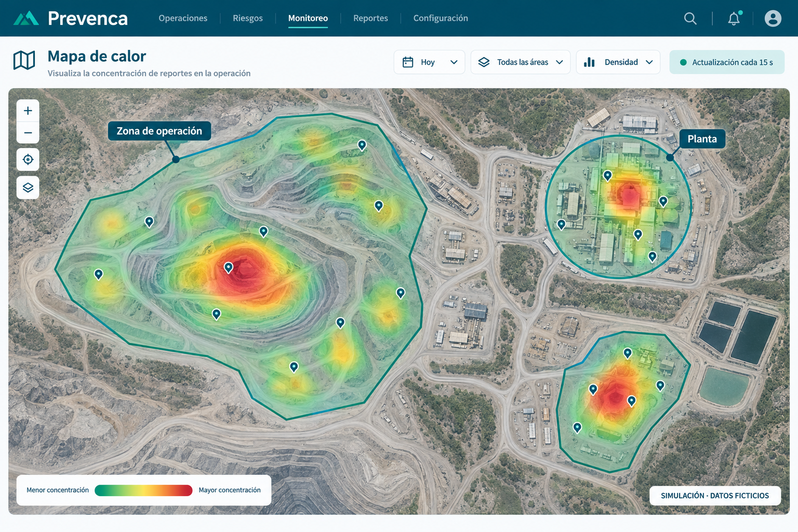798x532 pixels.
Task: Select the topmost pin in the lower-right heat zone
Action: [x=628, y=353]
